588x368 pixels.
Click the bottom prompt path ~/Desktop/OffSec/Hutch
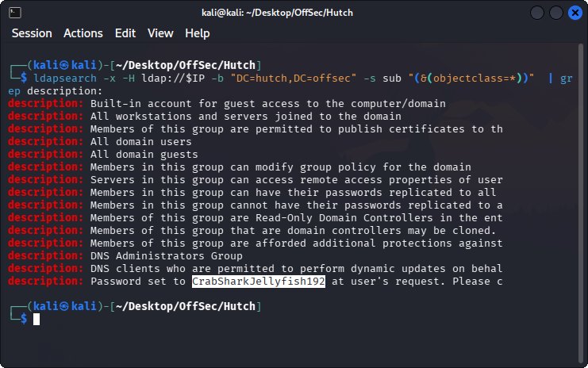pyautogui.click(x=186, y=307)
